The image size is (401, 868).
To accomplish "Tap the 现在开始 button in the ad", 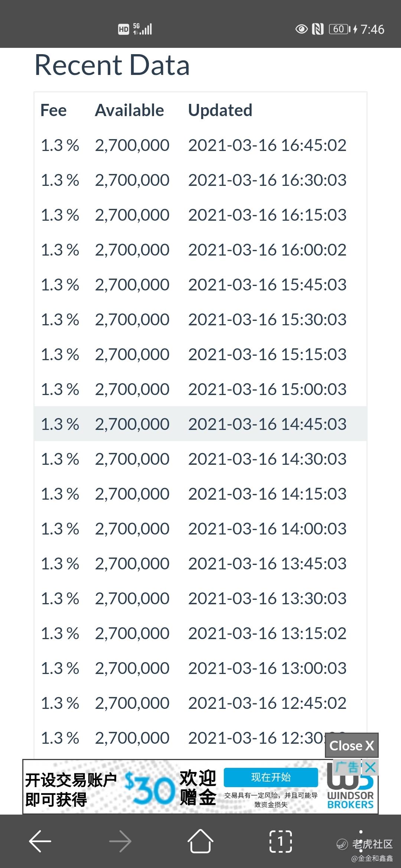I will [x=271, y=777].
